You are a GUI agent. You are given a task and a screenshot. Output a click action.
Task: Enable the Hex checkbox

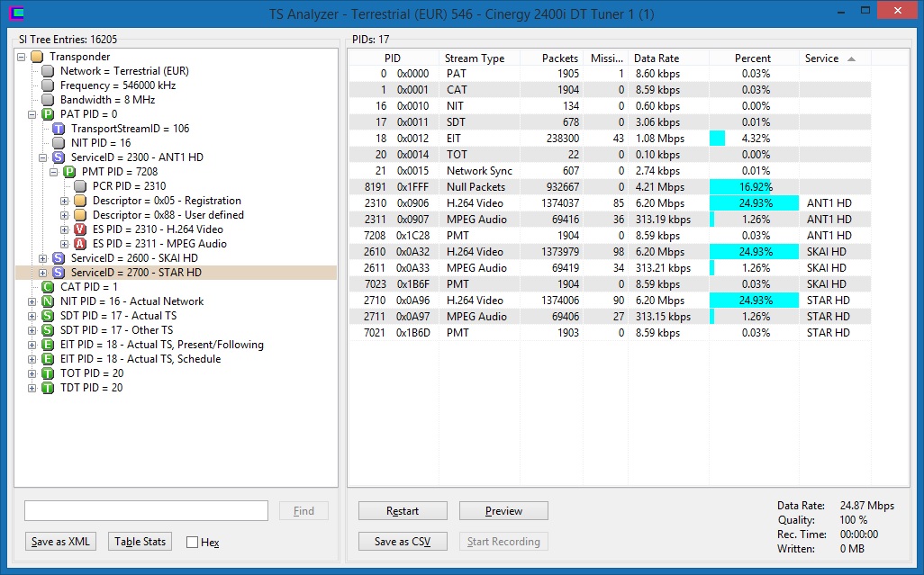[x=192, y=542]
